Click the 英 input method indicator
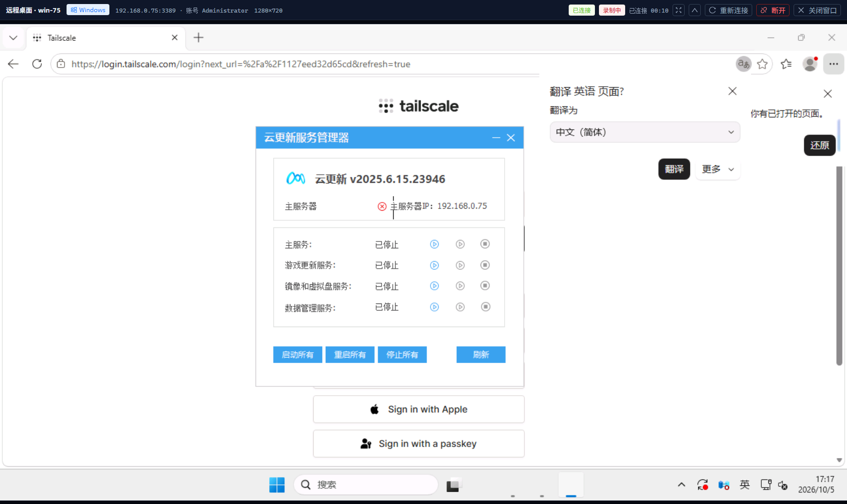This screenshot has height=504, width=847. (x=745, y=485)
